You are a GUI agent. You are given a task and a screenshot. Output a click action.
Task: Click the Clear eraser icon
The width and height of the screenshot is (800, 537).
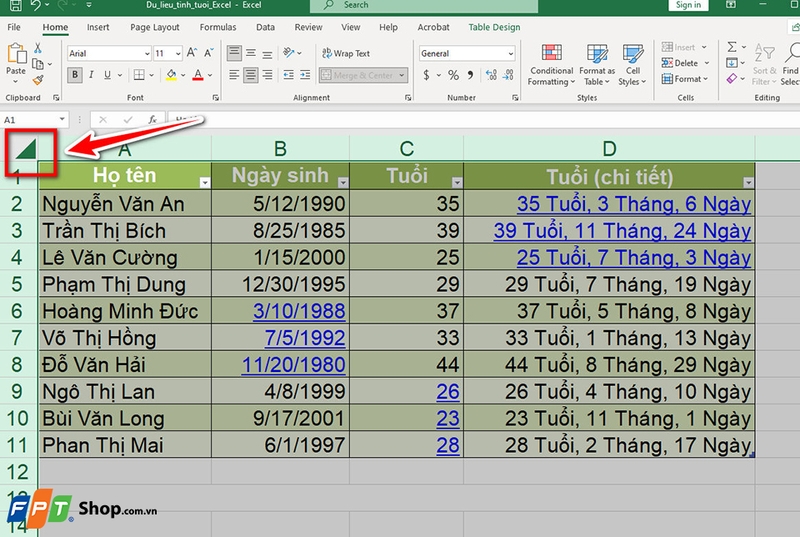(732, 79)
